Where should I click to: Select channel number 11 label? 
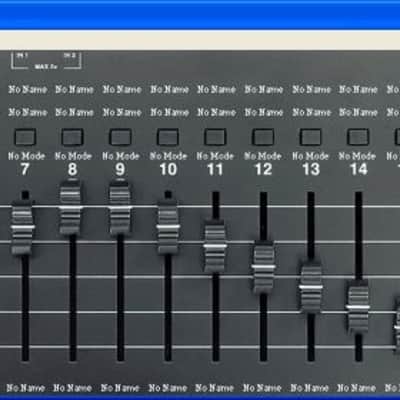click(x=215, y=169)
